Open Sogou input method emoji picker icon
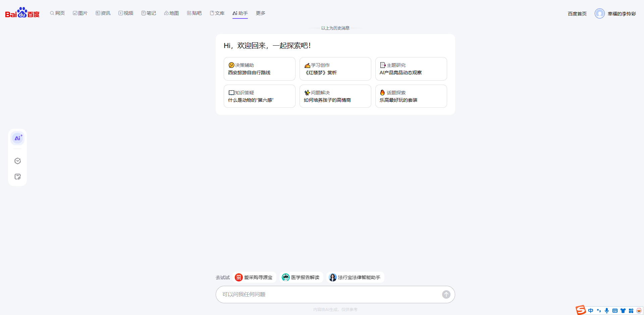 (639, 311)
